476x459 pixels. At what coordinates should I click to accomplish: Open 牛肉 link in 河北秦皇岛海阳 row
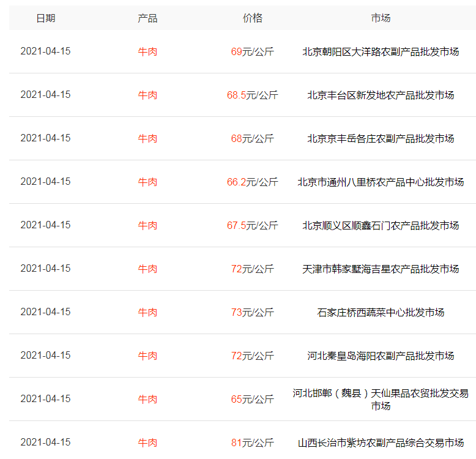click(x=147, y=356)
